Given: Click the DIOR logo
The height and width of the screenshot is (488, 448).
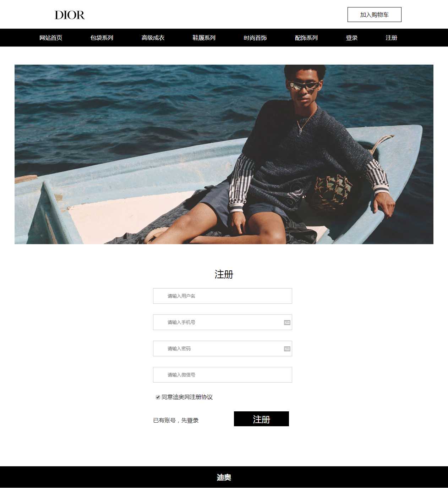Looking at the screenshot, I should 70,15.
